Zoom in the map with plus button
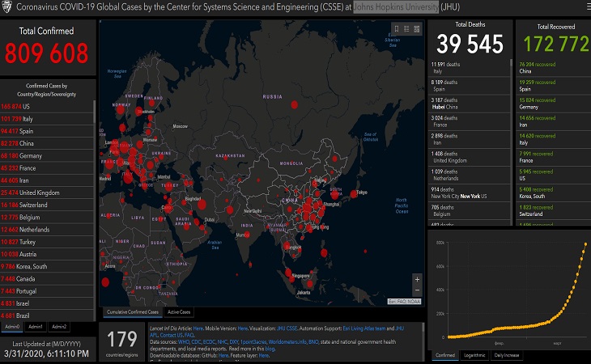Viewport: 591px width, 364px height. click(417, 279)
